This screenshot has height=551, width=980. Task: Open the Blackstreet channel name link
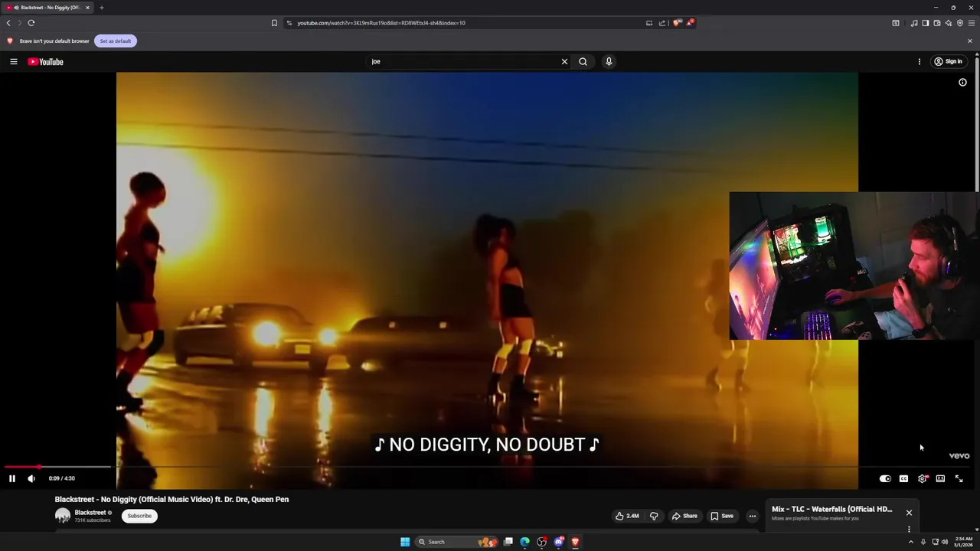[90, 513]
